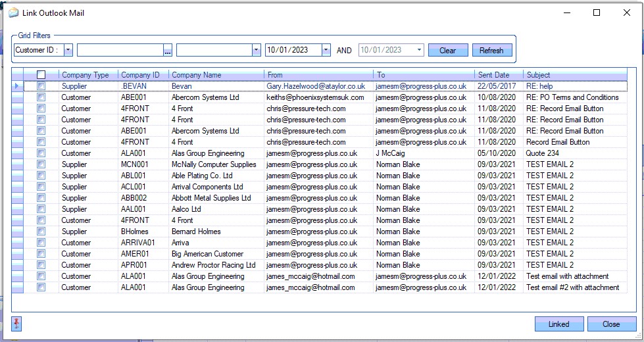Sort by the Sent Date column header

tap(493, 75)
